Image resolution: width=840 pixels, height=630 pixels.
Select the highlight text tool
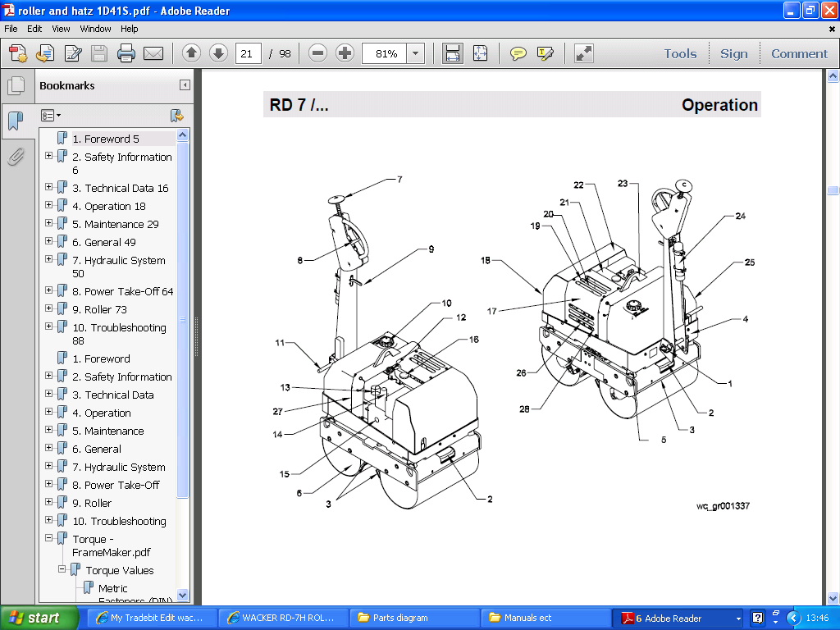tap(545, 54)
